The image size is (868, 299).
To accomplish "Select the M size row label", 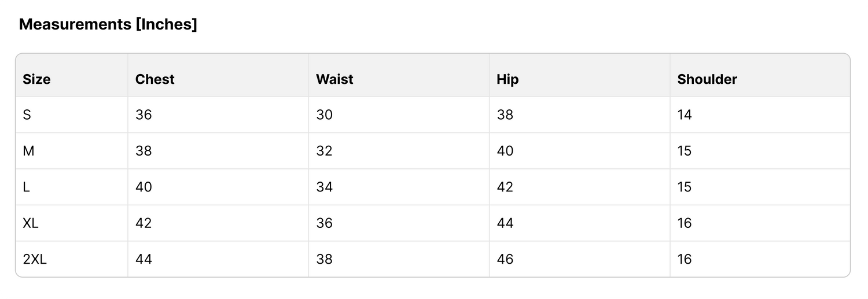I will [28, 151].
